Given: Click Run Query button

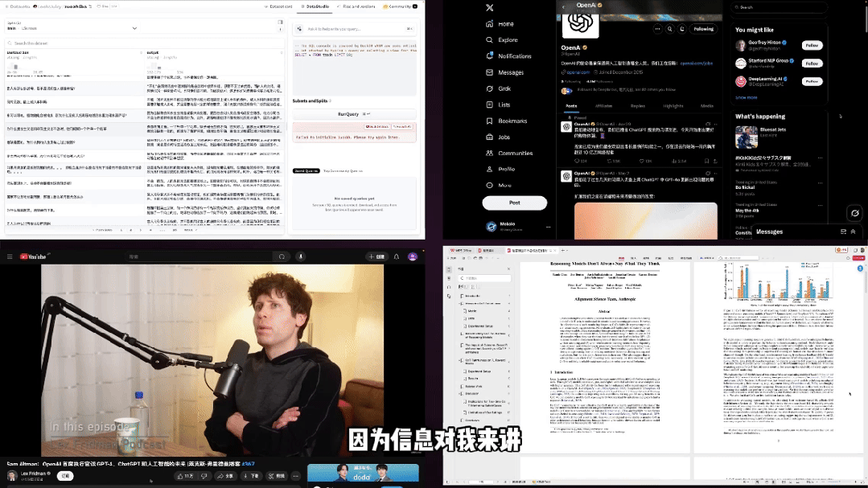Looking at the screenshot, I should [x=354, y=114].
